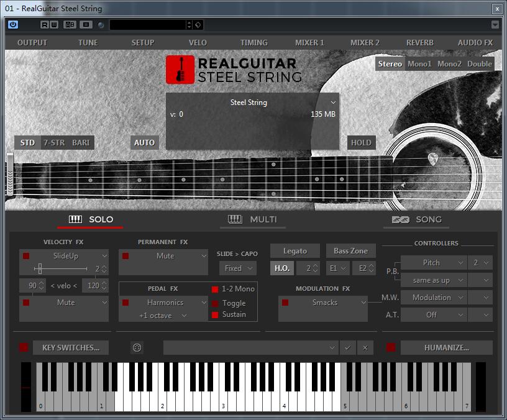Click the checkmark confirm icon
Viewport: 507px width, 420px height.
click(x=348, y=347)
